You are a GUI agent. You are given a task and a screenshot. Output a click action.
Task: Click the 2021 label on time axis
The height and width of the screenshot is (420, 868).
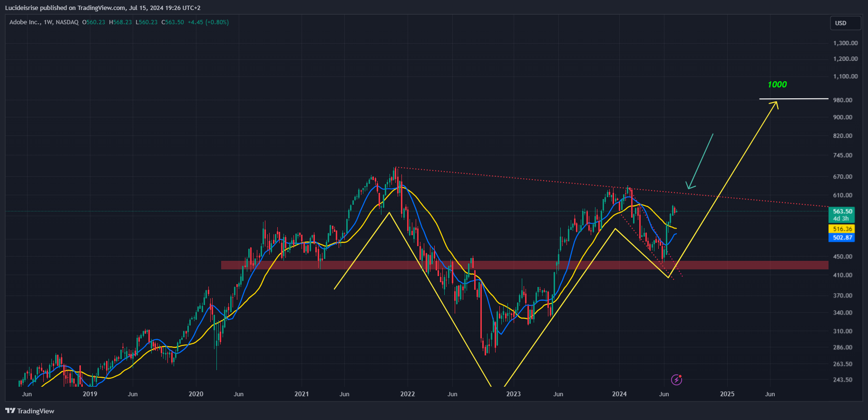tap(302, 394)
